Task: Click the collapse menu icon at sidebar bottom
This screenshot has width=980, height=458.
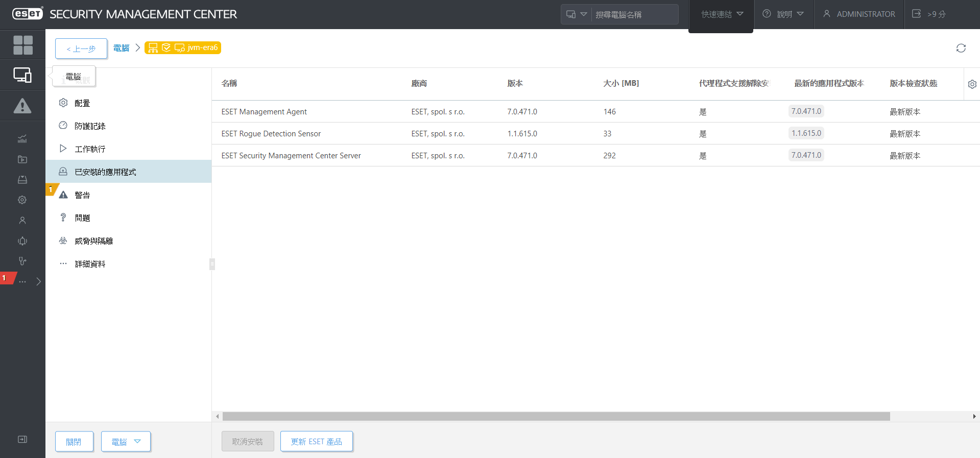Action: click(22, 439)
